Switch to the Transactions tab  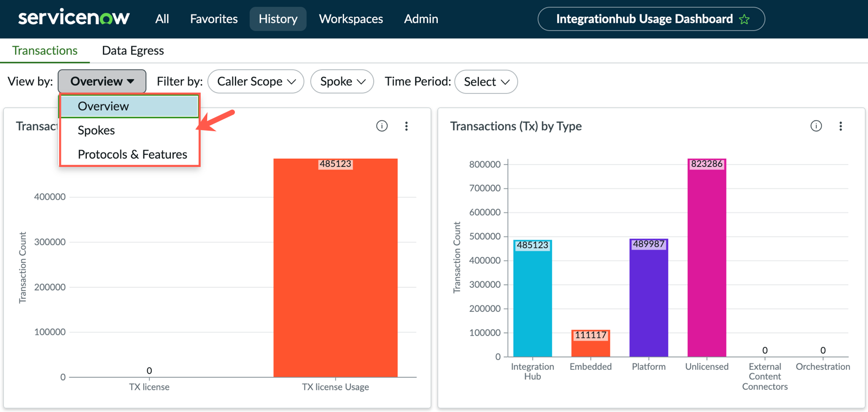click(x=45, y=50)
